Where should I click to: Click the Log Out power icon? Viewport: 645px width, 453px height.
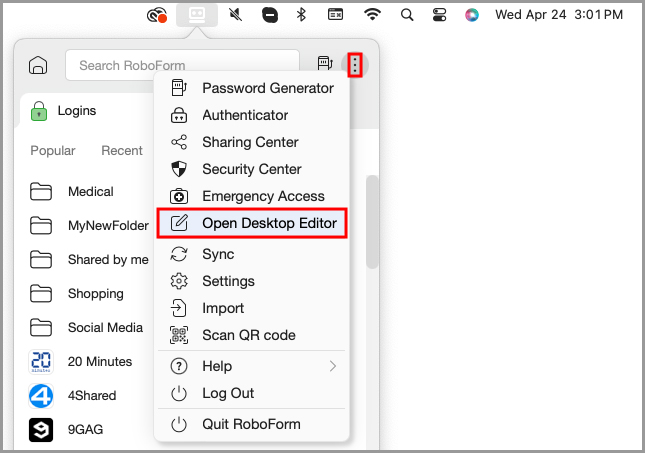click(179, 393)
